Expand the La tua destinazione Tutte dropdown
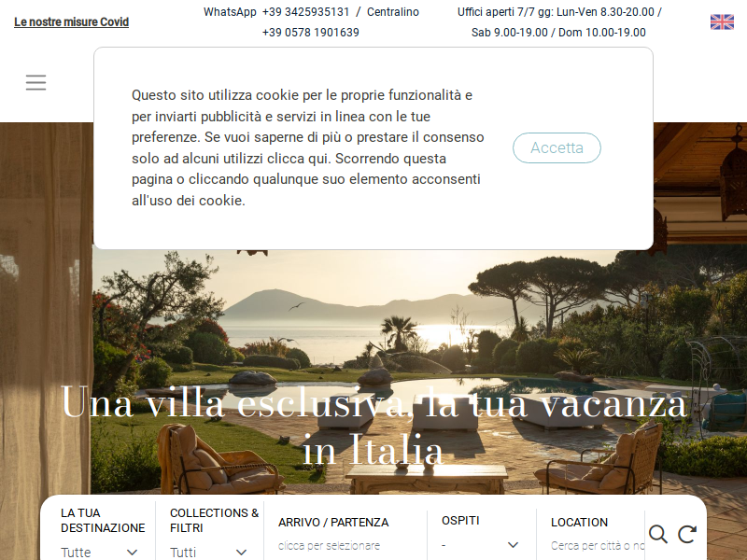This screenshot has width=747, height=560. coord(100,553)
